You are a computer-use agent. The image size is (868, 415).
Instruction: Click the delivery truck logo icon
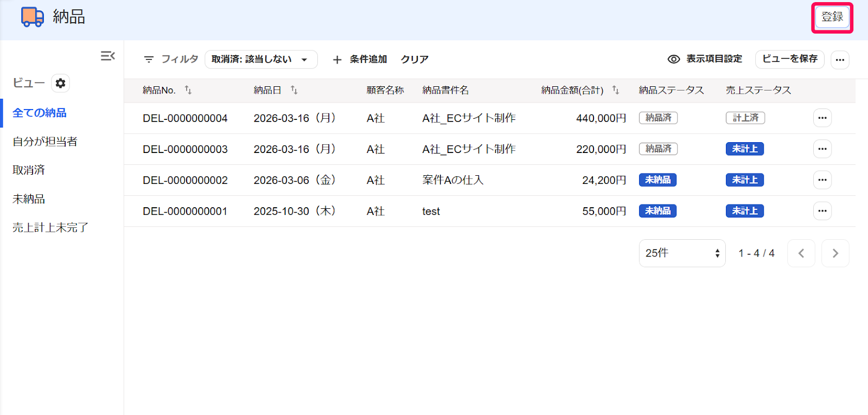point(33,17)
